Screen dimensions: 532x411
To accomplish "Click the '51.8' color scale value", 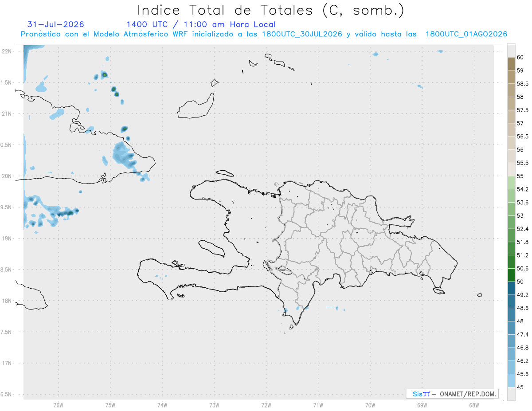I will pyautogui.click(x=523, y=242).
